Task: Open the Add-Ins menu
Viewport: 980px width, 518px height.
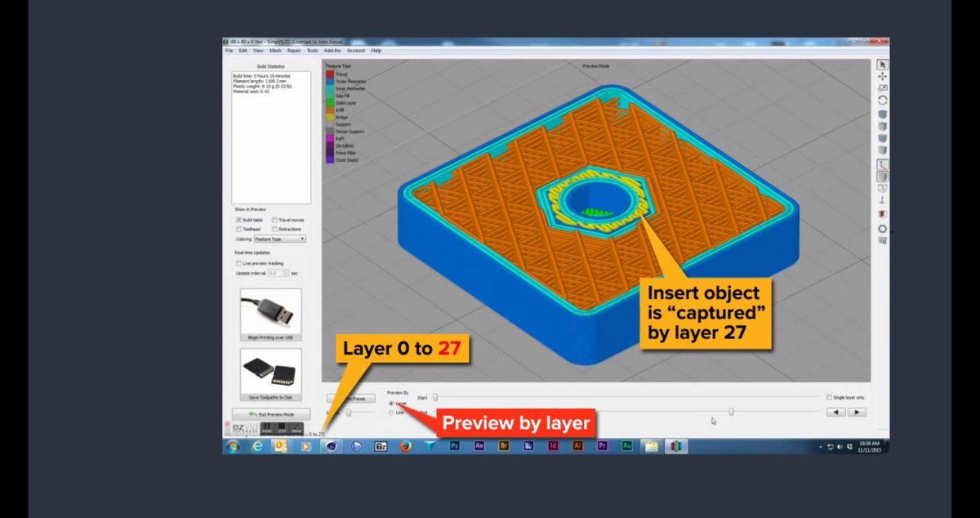Action: tap(332, 51)
